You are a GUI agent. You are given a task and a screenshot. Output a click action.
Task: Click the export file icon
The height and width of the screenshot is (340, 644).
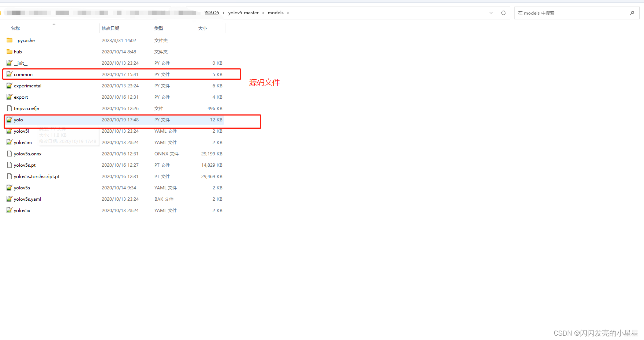point(10,97)
